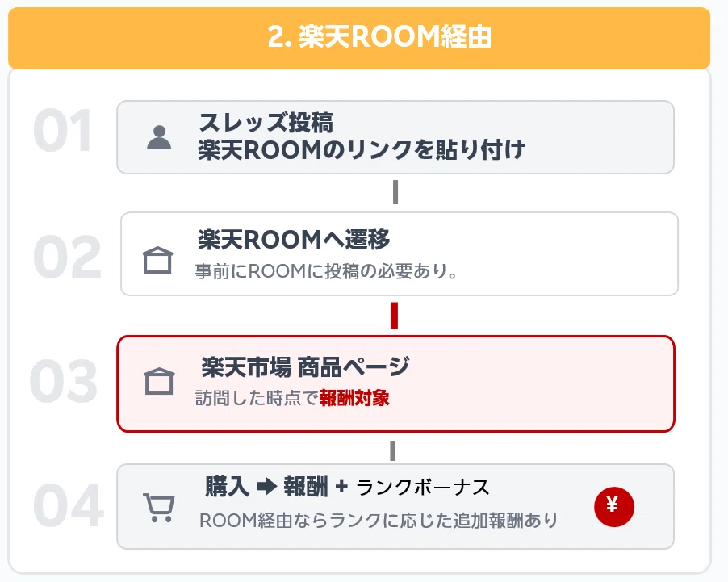
Task: Click the 楽天ROOMへ遷移 heading
Action: [x=294, y=240]
